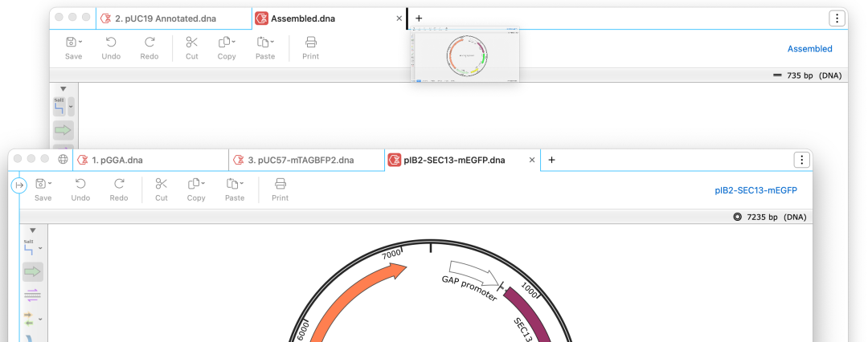
Task: Toggle green features arrow in pIB2-SEC13-mEGFP sidebar
Action: coord(33,271)
